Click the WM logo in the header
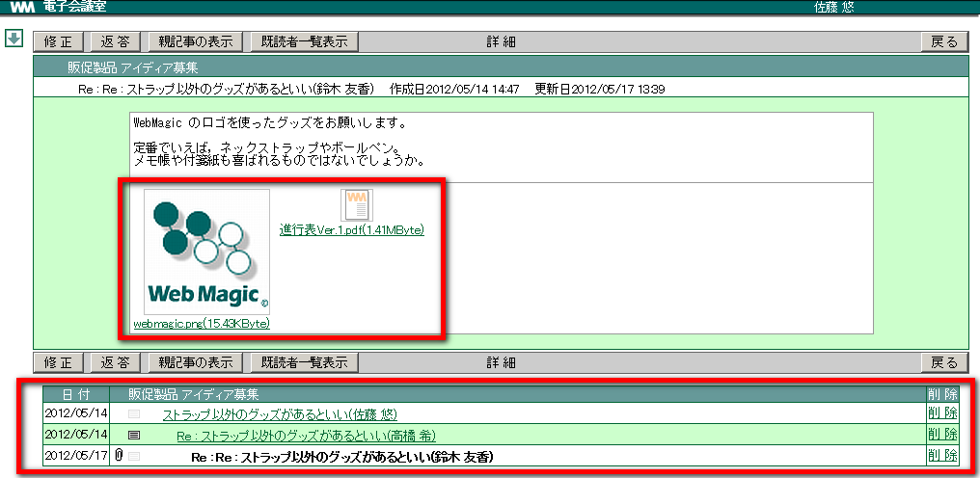Viewport: 980px width, 478px height. [x=23, y=7]
